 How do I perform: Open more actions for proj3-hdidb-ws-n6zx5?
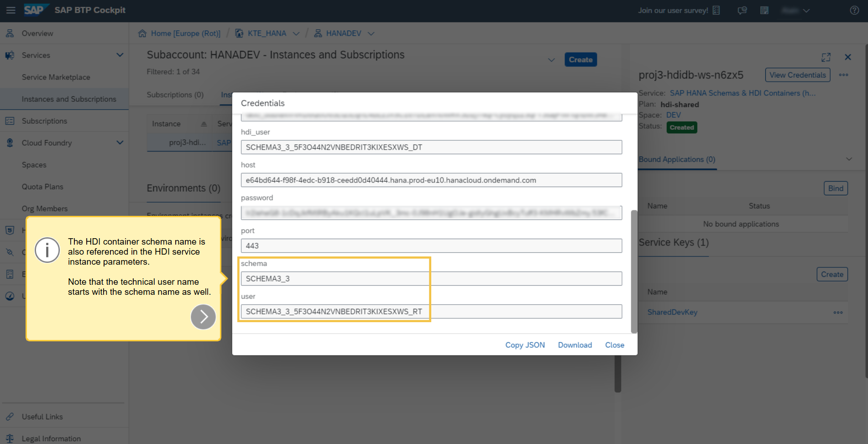(x=843, y=75)
